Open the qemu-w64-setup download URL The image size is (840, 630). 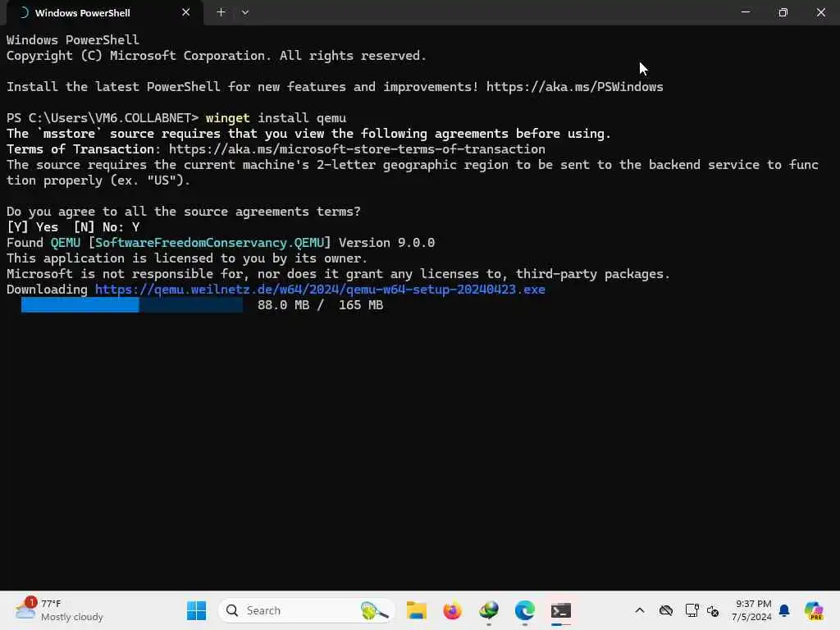tap(320, 290)
